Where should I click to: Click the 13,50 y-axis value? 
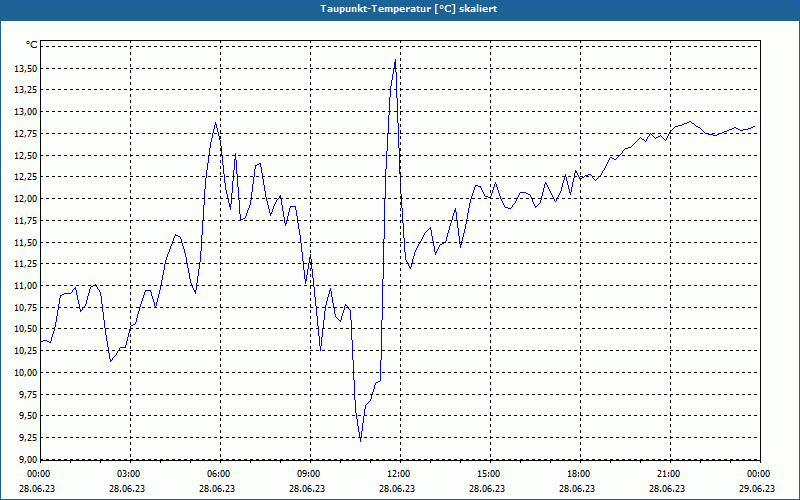pyautogui.click(x=27, y=68)
